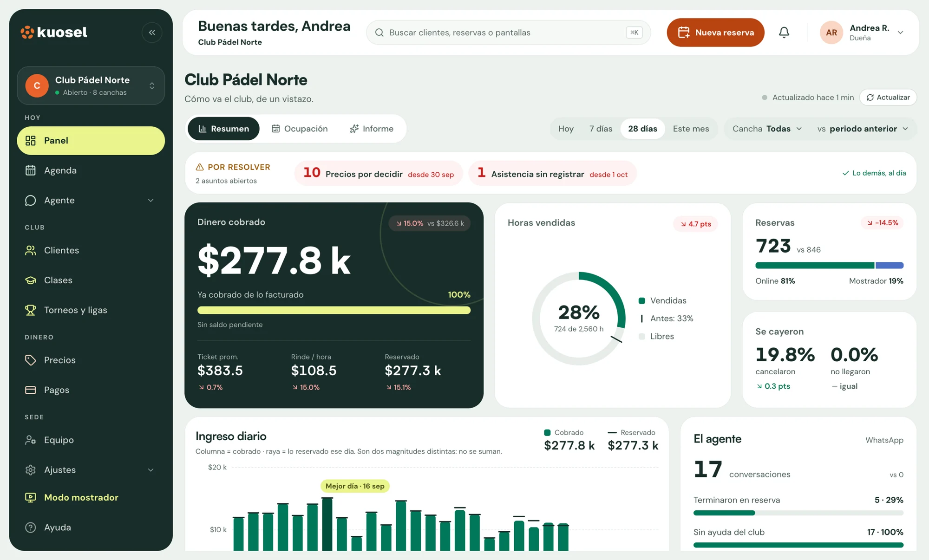Open the Club Pádel Norte club switcher
Image resolution: width=929 pixels, height=560 pixels.
tap(91, 85)
